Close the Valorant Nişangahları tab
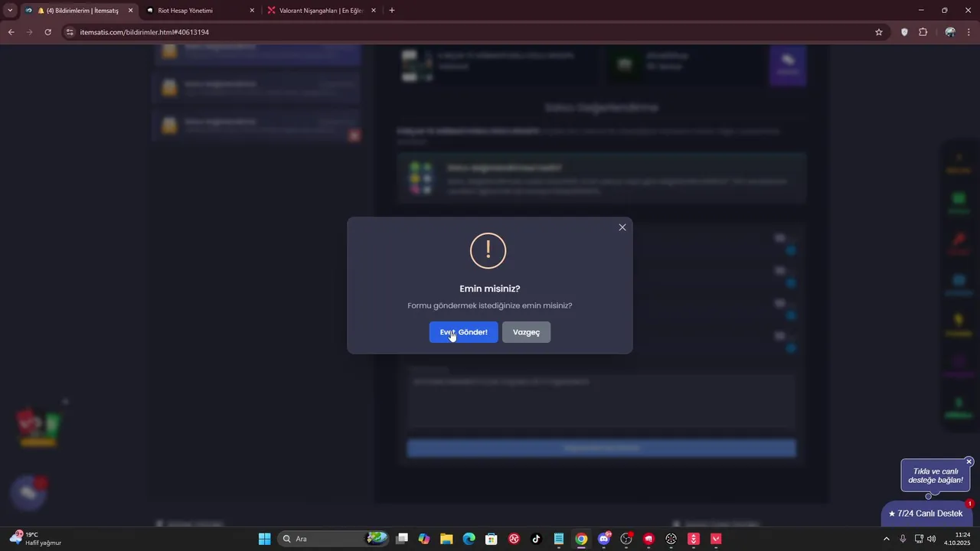The image size is (980, 551). tap(374, 11)
